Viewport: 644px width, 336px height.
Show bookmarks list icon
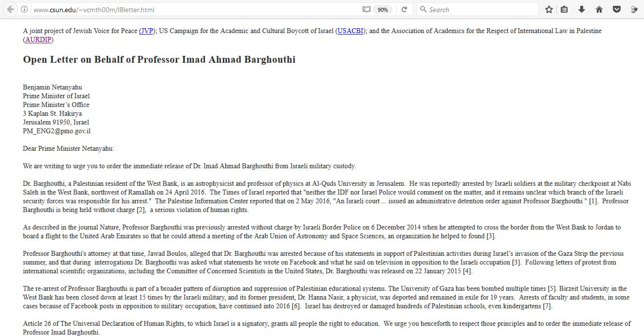(x=564, y=9)
